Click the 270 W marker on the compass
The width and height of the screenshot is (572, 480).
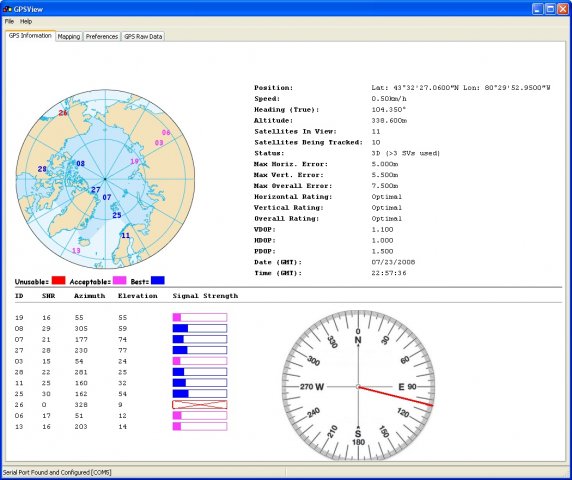[312, 387]
